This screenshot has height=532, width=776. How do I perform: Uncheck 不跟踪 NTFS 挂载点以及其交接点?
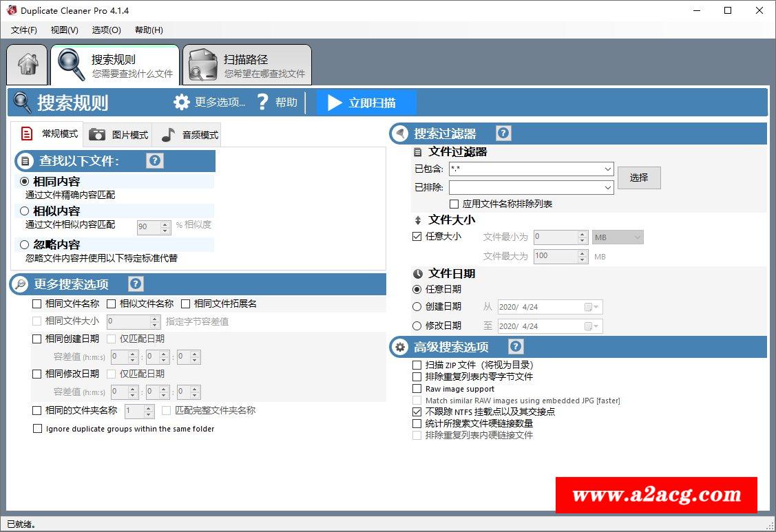point(417,412)
